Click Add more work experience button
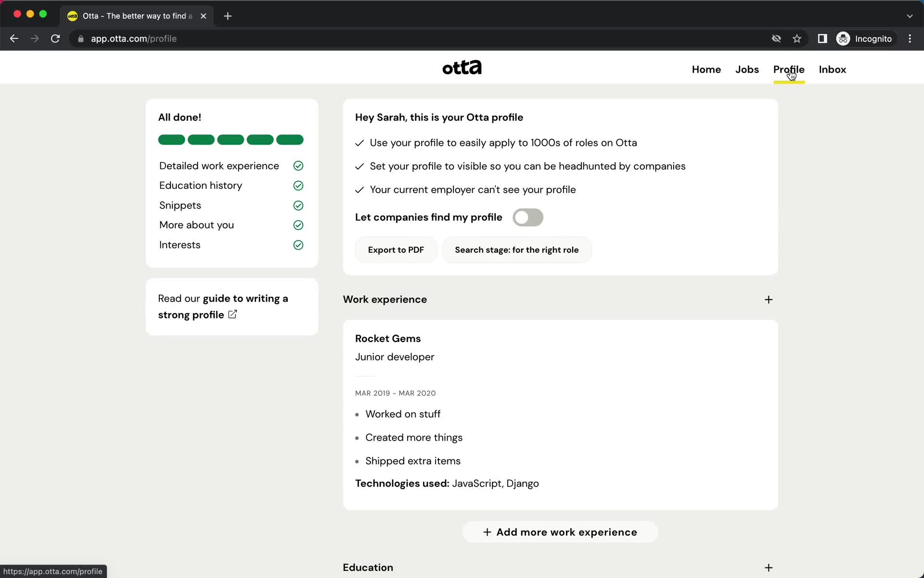Screen dimensions: 924x578 click(x=560, y=531)
